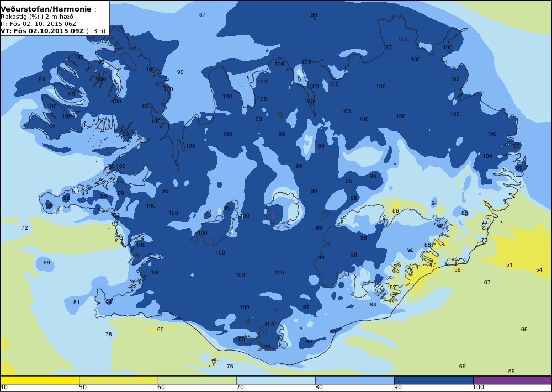Click the '54' humidity value
This screenshot has height=392, width=552.
[x=539, y=269]
